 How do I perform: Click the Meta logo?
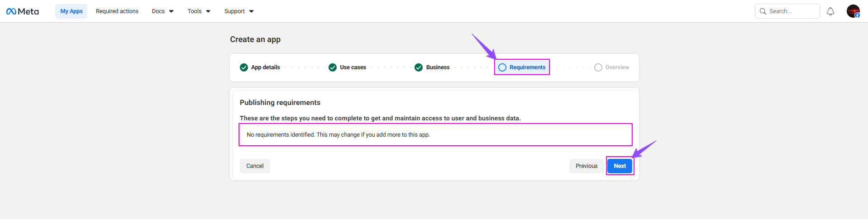tap(23, 11)
